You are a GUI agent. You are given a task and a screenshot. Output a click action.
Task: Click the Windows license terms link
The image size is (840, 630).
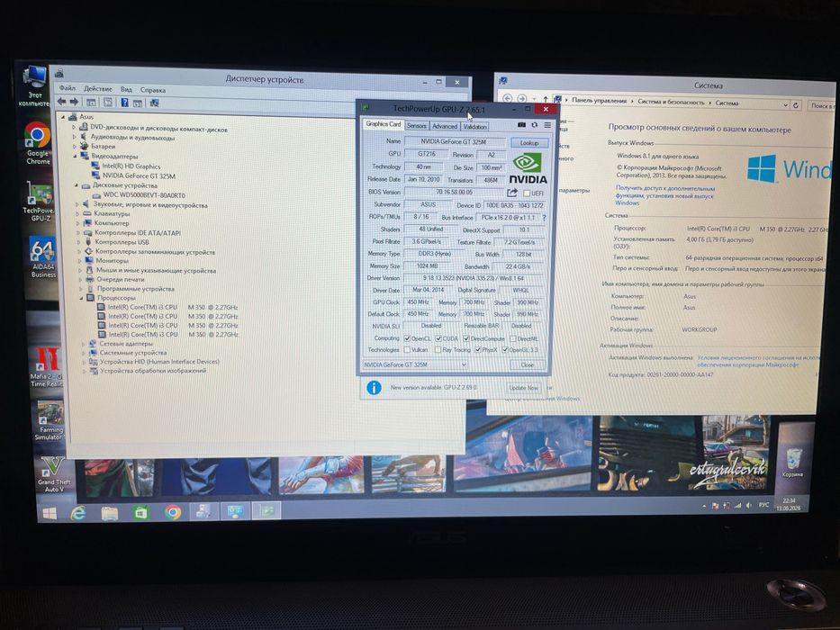pyautogui.click(x=757, y=361)
